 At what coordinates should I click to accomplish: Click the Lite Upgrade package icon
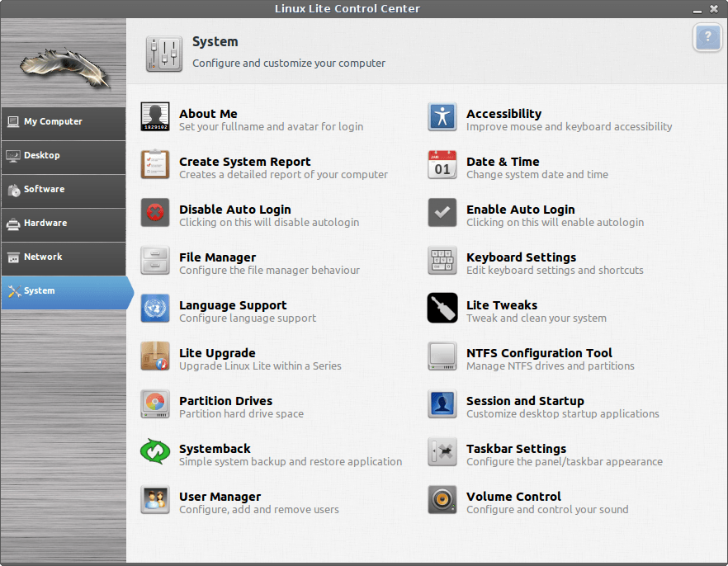point(155,356)
